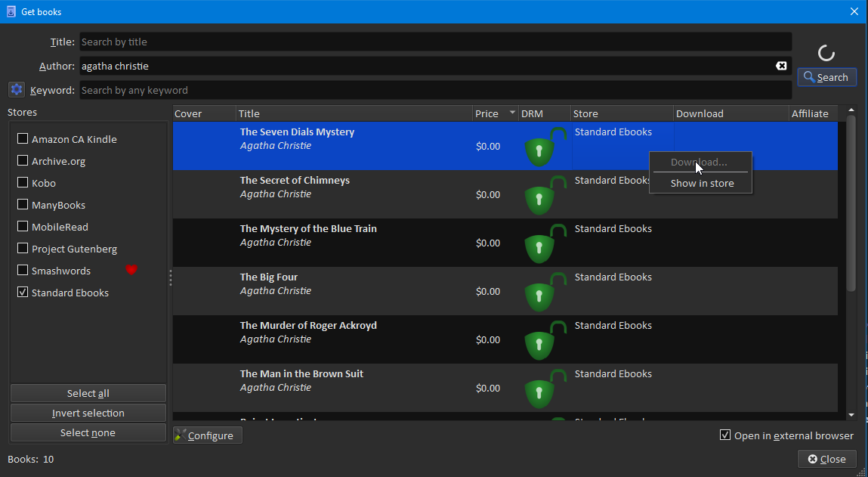Click the Search button

pos(826,77)
